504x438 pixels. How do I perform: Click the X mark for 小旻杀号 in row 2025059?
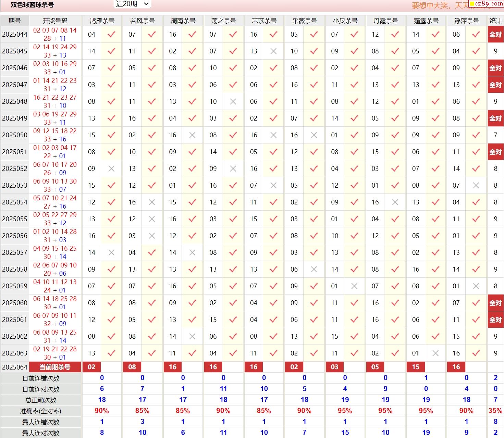click(354, 286)
